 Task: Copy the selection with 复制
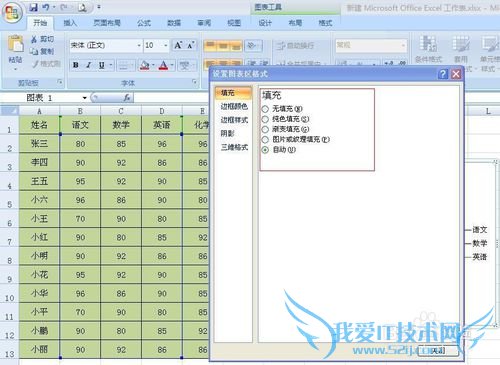[42, 51]
